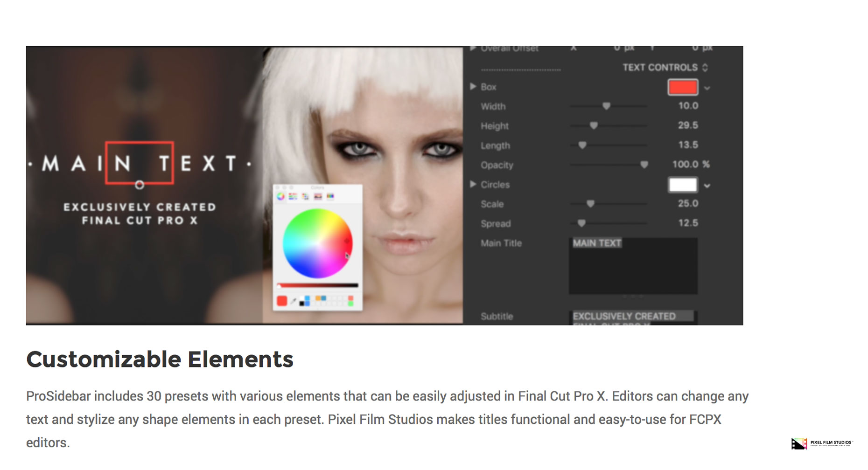Pick the eyedropper tool in Colors window
This screenshot has width=868, height=470.
coord(294,301)
